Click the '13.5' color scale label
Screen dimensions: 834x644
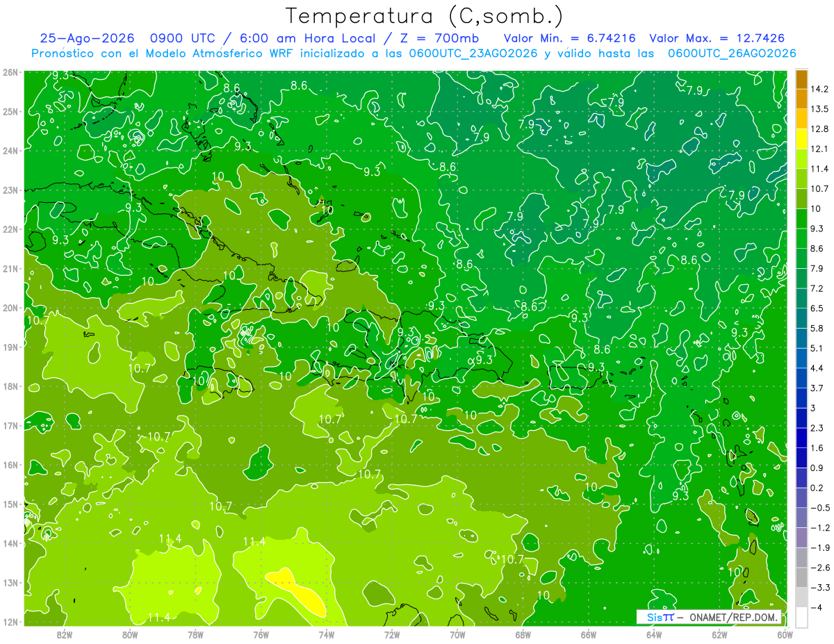click(819, 109)
